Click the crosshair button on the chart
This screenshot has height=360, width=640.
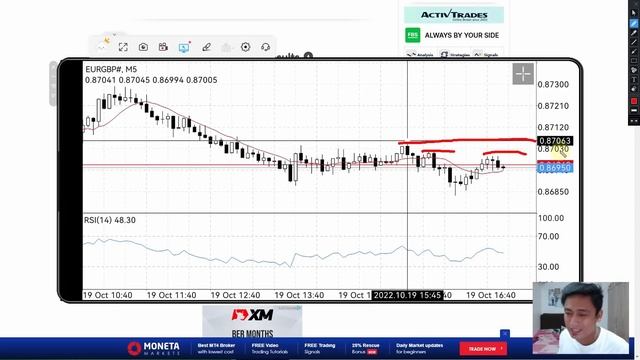point(523,74)
